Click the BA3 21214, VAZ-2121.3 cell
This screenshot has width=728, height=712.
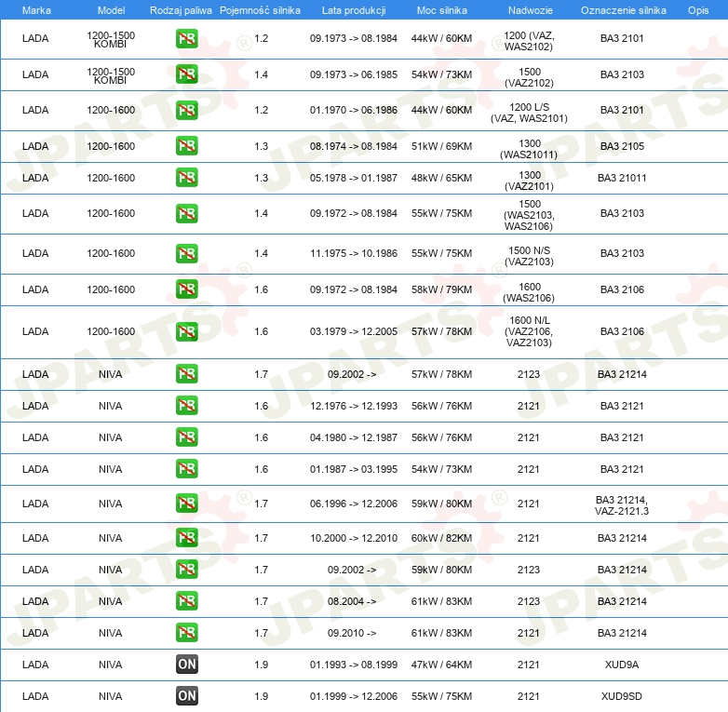tap(622, 505)
